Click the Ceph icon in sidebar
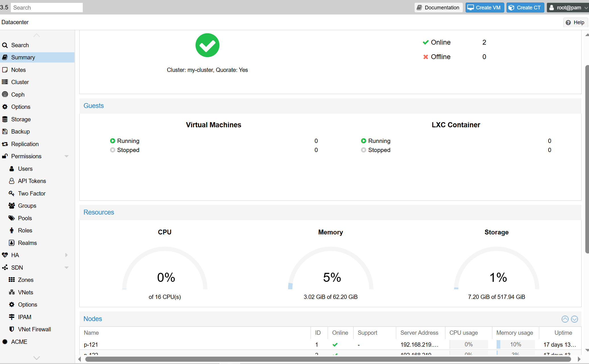This screenshot has height=364, width=589. 5,94
